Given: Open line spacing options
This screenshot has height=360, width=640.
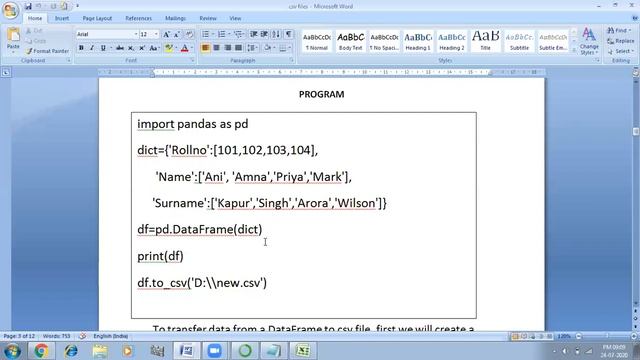Looking at the screenshot, I should click(252, 48).
